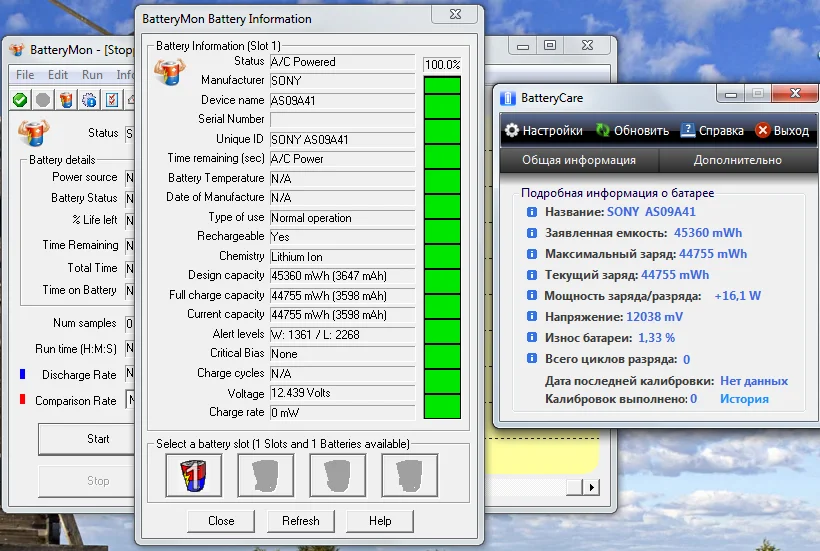This screenshot has height=551, width=820.
Task: Select battery slot 1 icon
Action: [193, 475]
